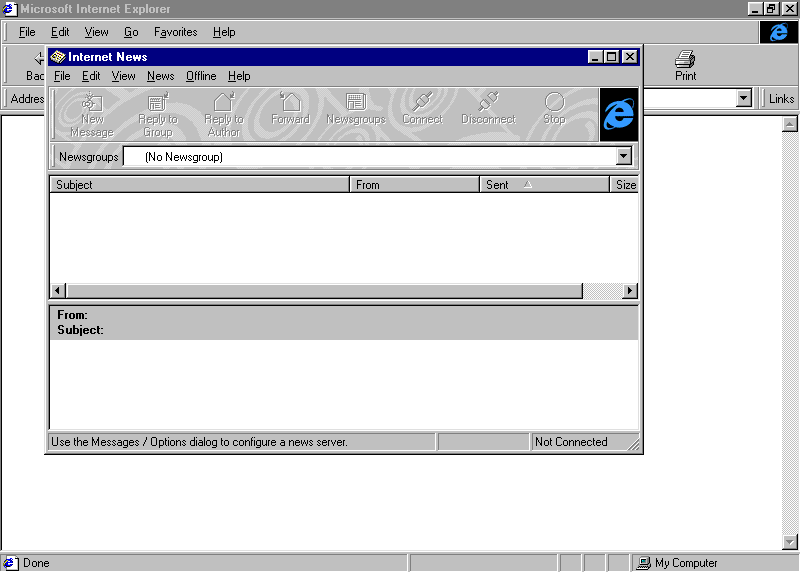800x572 pixels.
Task: Expand the Newsgroups dropdown arrow
Action: coord(623,157)
